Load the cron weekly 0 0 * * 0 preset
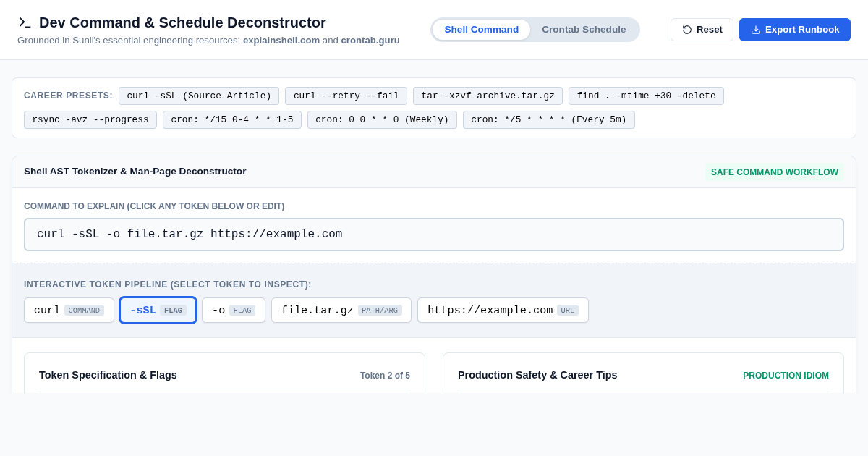Image resolution: width=868 pixels, height=456 pixels. [x=382, y=120]
